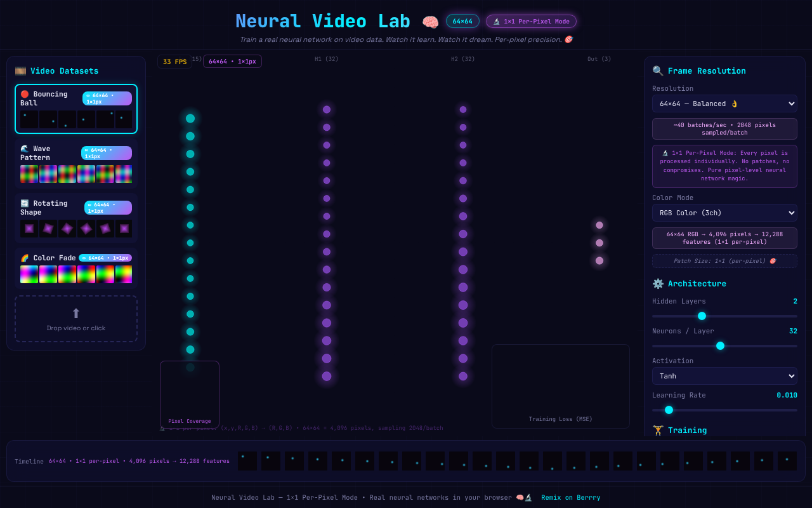Select the Wave Pattern dataset wave icon
This screenshot has width=812, height=508.
tap(23, 148)
